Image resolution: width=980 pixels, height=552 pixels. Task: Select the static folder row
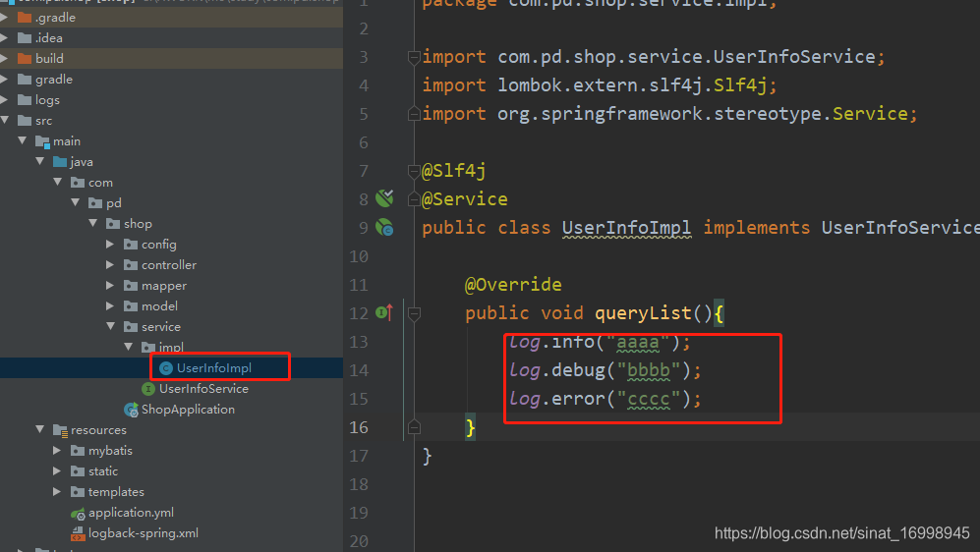click(x=171, y=471)
